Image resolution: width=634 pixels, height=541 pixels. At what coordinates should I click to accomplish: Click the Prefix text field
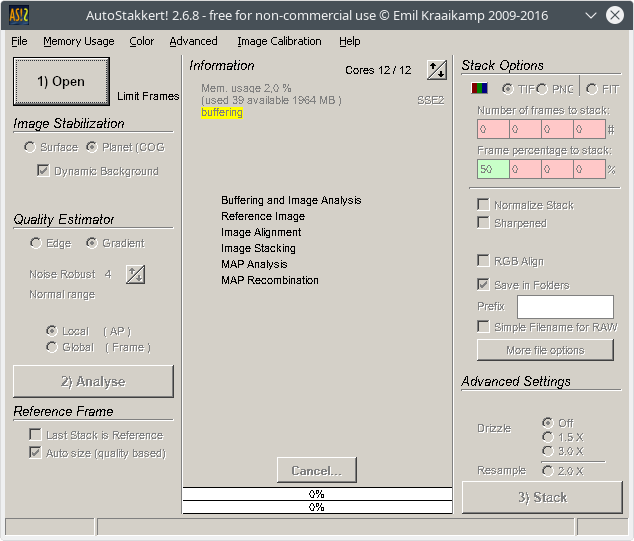[x=565, y=307]
